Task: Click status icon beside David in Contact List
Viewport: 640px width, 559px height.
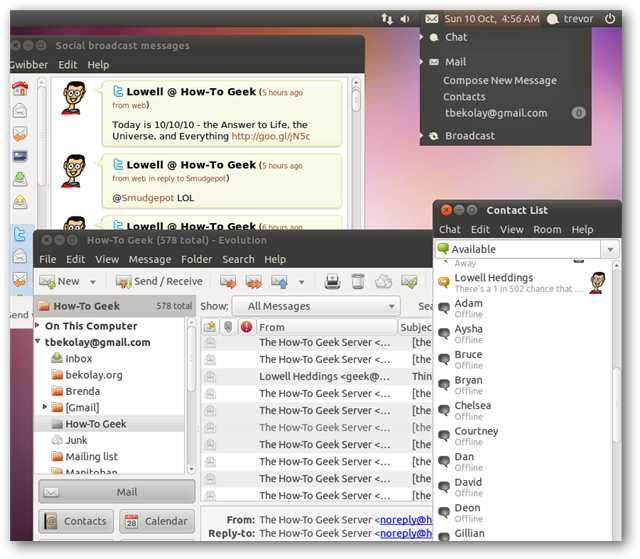Action: 444,486
